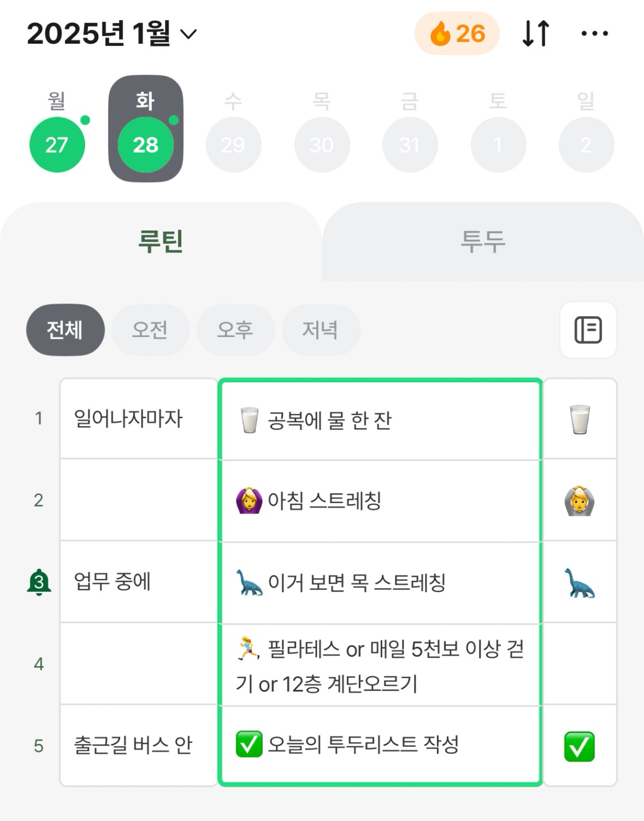Toggle the dinosaur neck stretch completion icon

tap(580, 583)
